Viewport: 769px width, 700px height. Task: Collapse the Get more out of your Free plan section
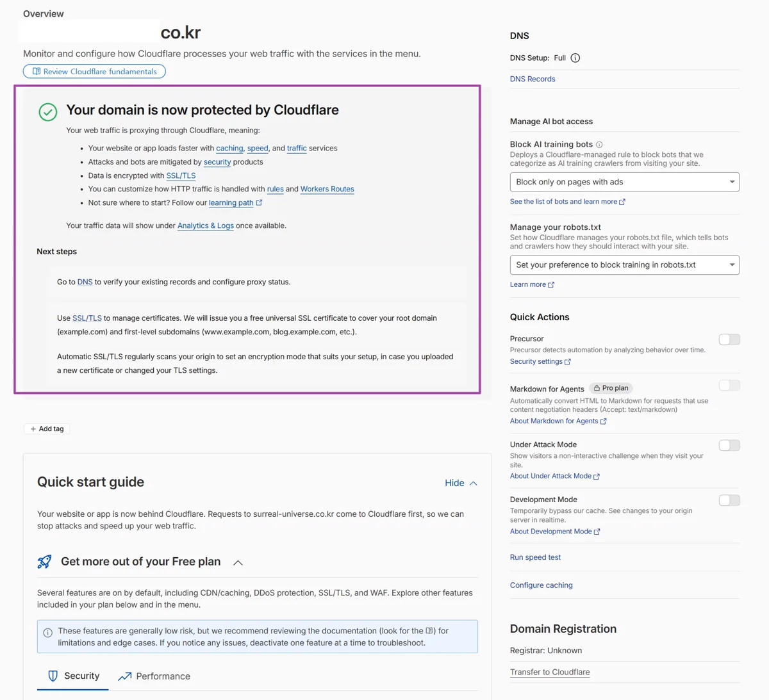pyautogui.click(x=238, y=562)
